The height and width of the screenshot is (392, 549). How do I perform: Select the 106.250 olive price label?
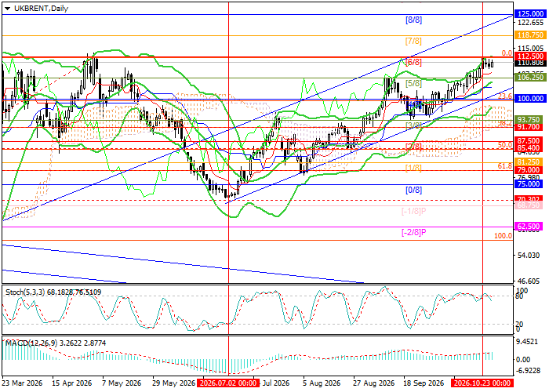coord(530,78)
